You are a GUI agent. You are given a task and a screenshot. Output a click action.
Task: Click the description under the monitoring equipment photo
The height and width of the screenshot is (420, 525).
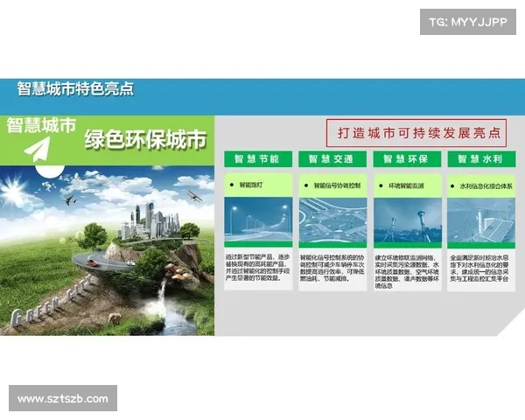(407, 271)
